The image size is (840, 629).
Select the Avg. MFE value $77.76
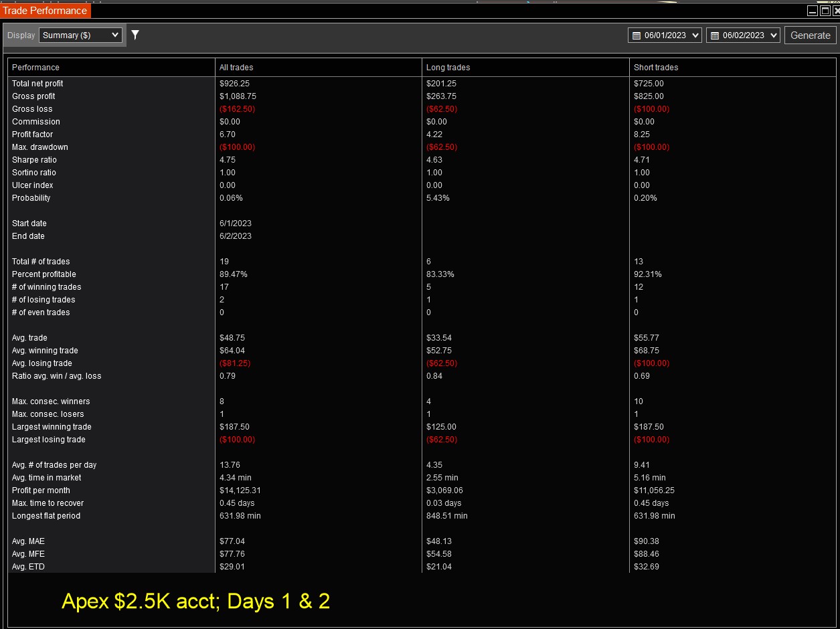(232, 554)
